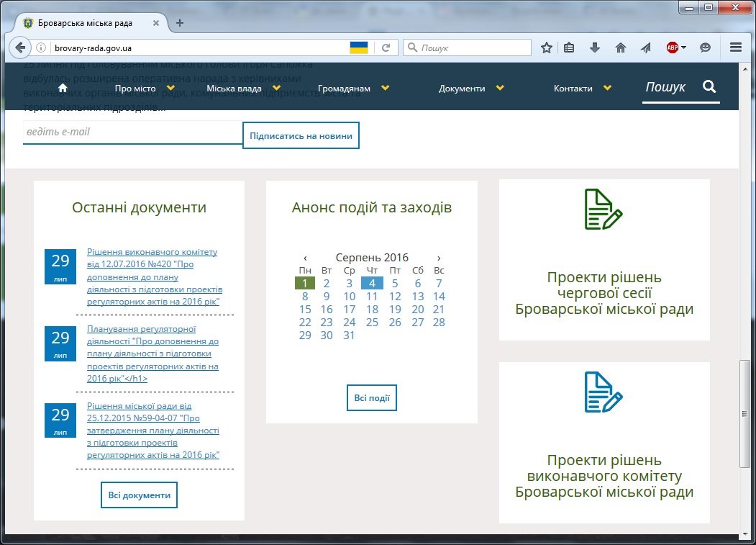
Task: Close the Броварська міська рада tab
Action: pyautogui.click(x=156, y=23)
